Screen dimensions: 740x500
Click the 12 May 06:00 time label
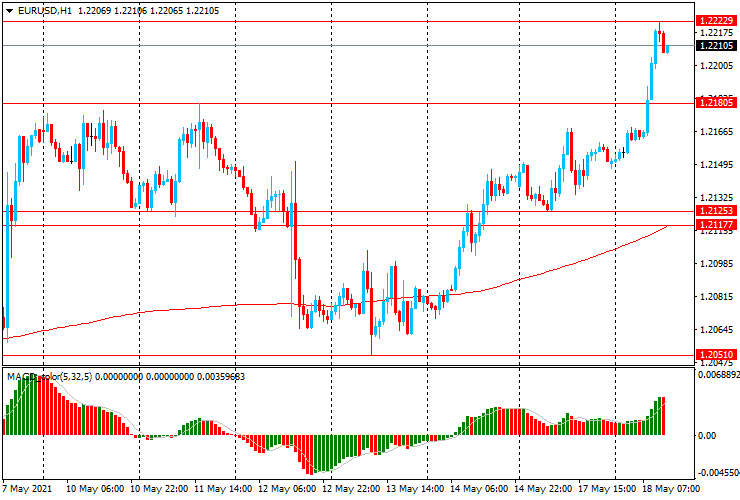[x=287, y=489]
